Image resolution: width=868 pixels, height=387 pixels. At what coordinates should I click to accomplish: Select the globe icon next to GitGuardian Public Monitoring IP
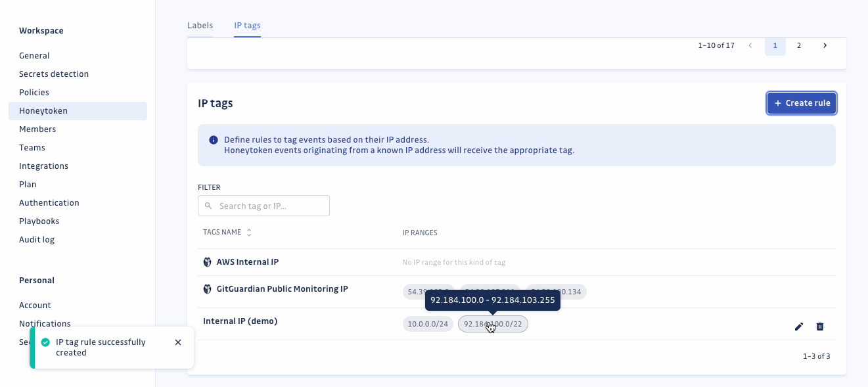207,288
